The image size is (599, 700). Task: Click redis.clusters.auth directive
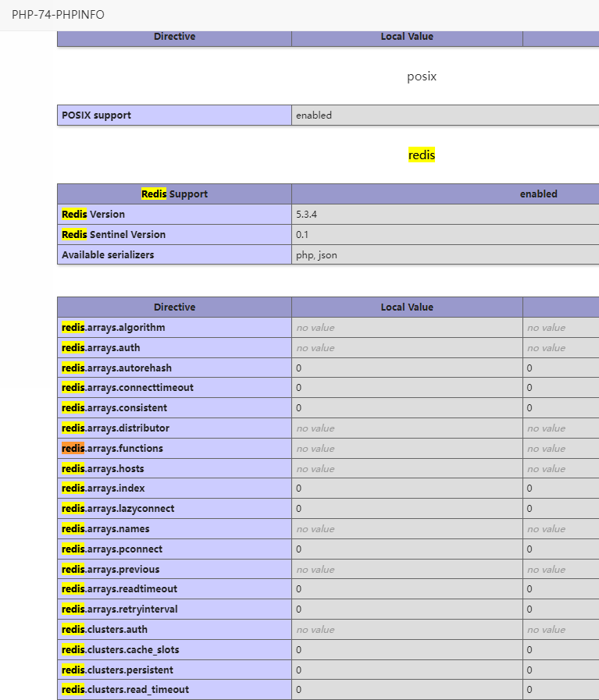pyautogui.click(x=105, y=630)
